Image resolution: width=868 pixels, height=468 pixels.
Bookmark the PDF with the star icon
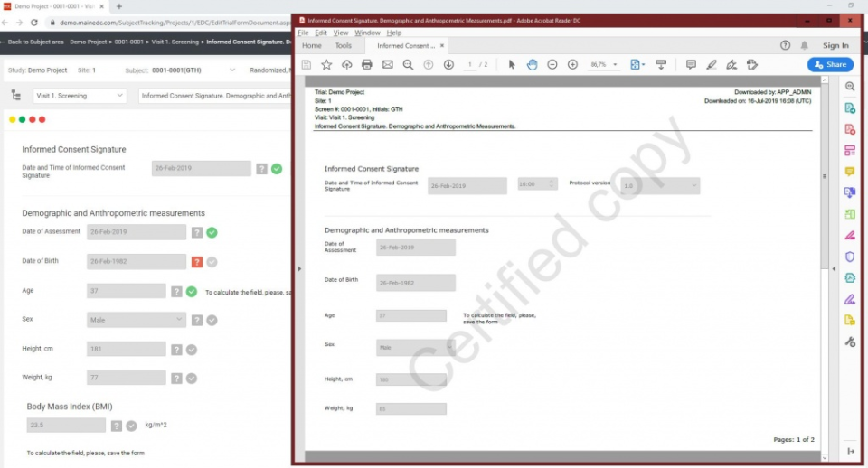(326, 65)
